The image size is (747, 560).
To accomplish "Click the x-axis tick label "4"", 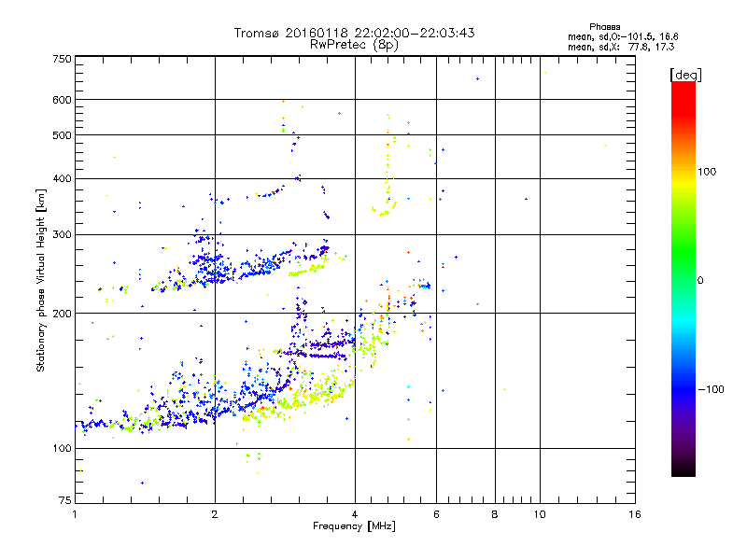I will [x=355, y=514].
